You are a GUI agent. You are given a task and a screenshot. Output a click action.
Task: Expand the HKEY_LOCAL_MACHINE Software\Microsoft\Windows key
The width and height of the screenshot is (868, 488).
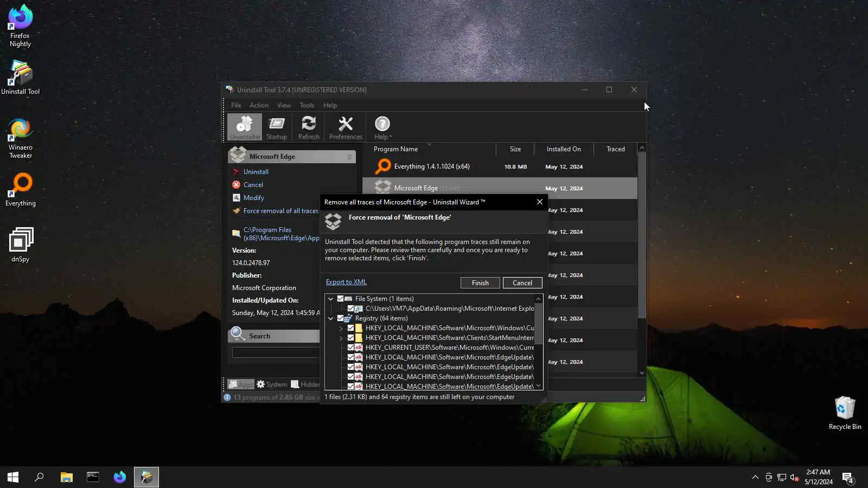click(341, 328)
